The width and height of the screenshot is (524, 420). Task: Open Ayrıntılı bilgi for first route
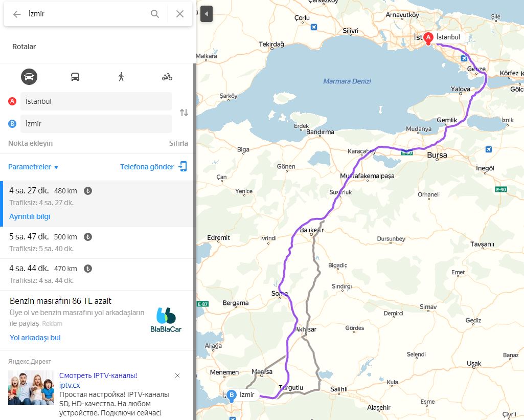(x=30, y=216)
